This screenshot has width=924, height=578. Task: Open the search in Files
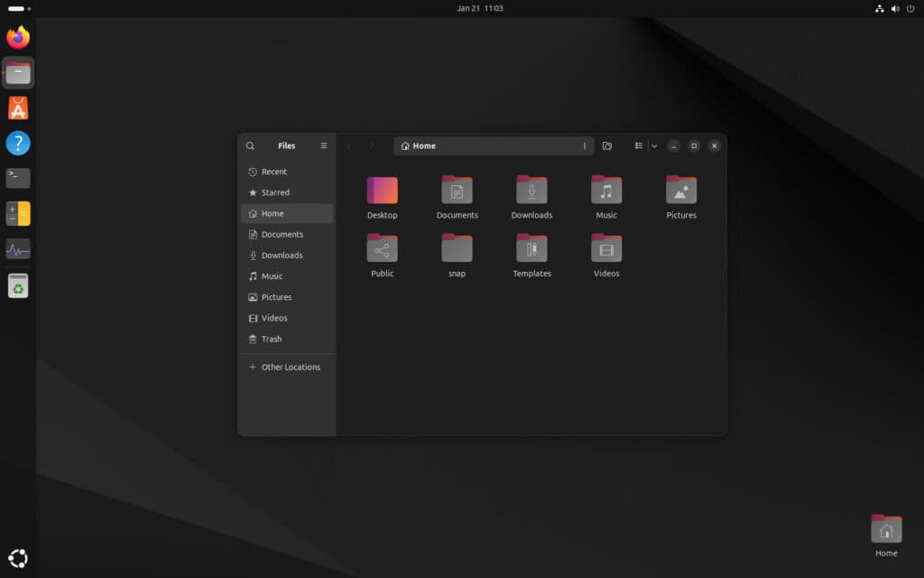click(250, 145)
